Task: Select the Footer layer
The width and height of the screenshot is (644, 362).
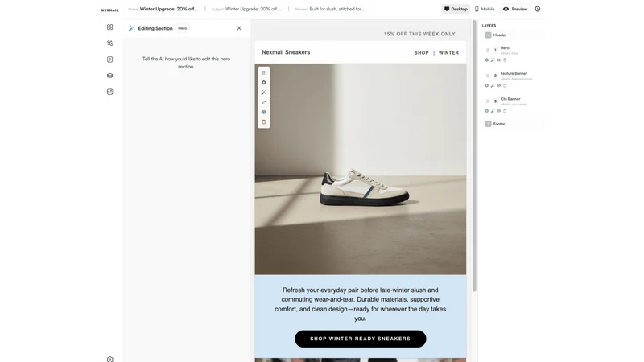Action: 514,124
